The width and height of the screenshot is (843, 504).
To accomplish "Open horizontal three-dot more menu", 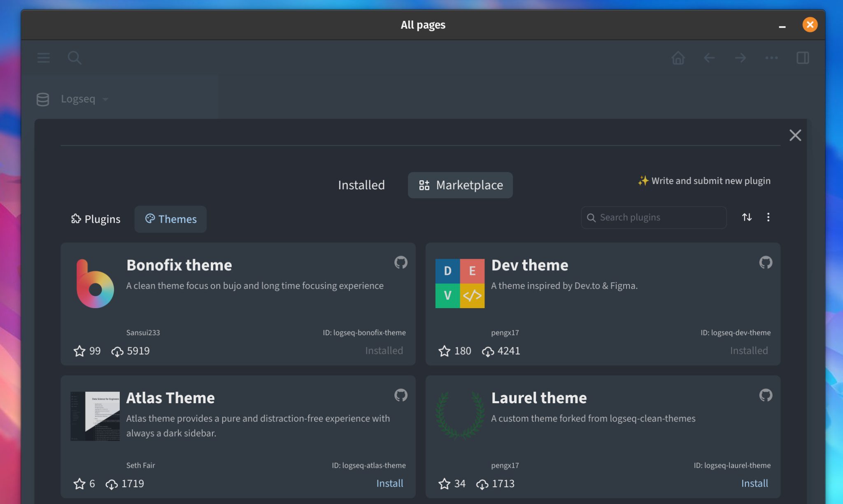I will point(771,58).
